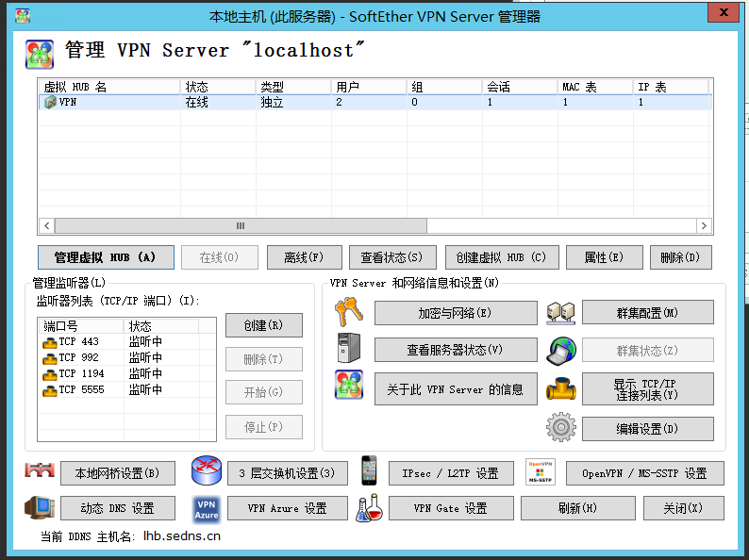The image size is (749, 560).
Task: Click the OpenVPN MS-SSTP logo icon
Action: (541, 471)
